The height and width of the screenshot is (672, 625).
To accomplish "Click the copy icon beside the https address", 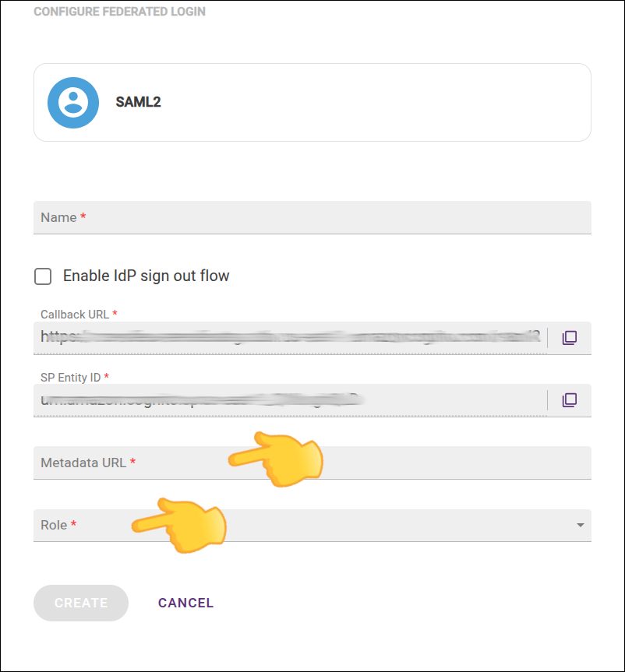I will pyautogui.click(x=570, y=336).
